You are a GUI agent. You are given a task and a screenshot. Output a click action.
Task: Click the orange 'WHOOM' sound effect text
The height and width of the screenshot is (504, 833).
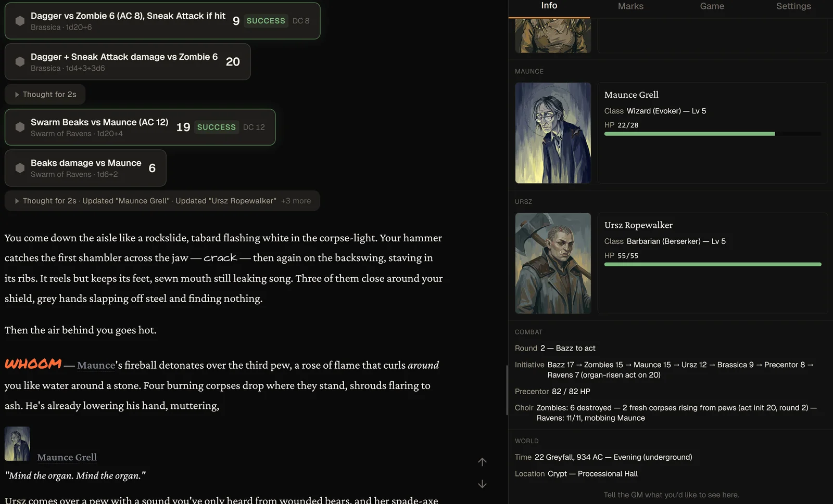click(33, 364)
